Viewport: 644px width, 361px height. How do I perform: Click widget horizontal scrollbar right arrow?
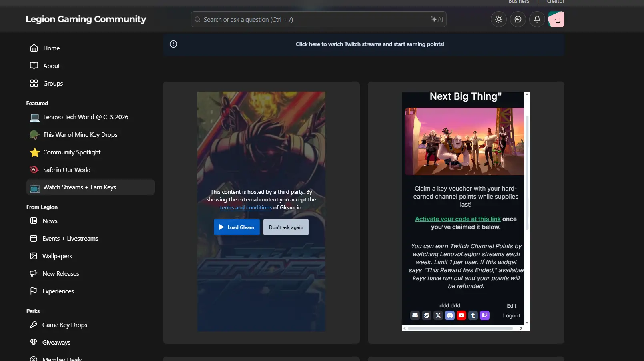[x=521, y=328]
